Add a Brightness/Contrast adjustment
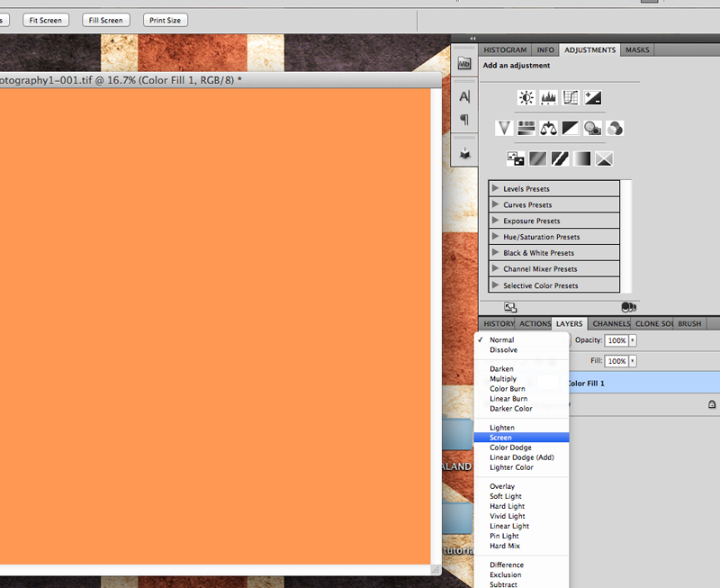 click(x=526, y=98)
